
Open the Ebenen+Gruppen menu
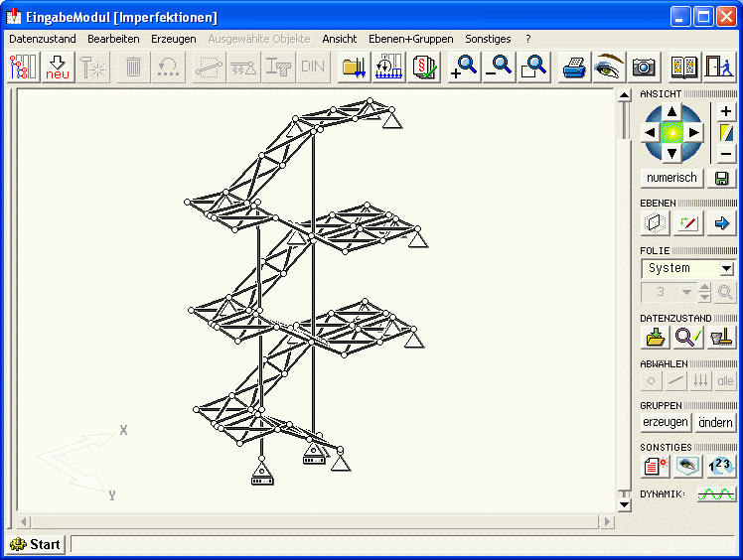pyautogui.click(x=410, y=39)
